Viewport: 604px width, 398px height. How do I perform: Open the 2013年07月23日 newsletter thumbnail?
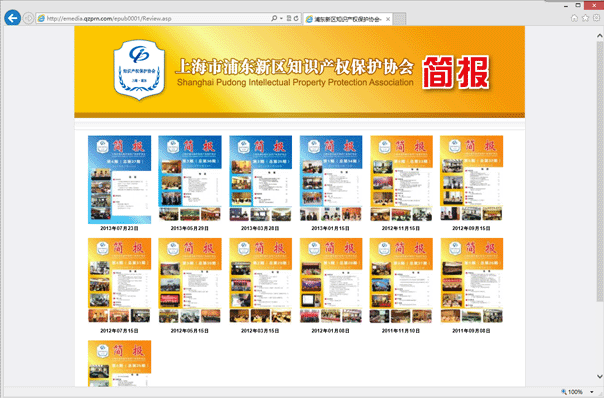[119, 180]
